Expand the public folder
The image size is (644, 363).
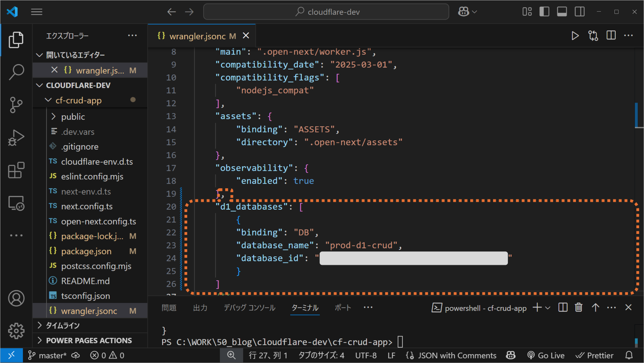tap(90, 117)
